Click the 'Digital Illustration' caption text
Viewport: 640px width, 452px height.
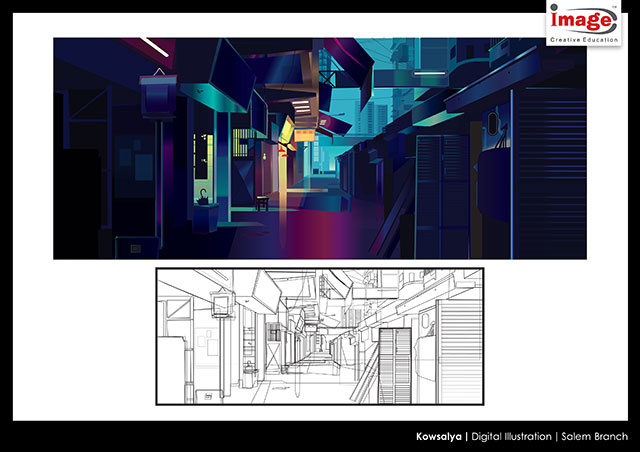pyautogui.click(x=511, y=436)
